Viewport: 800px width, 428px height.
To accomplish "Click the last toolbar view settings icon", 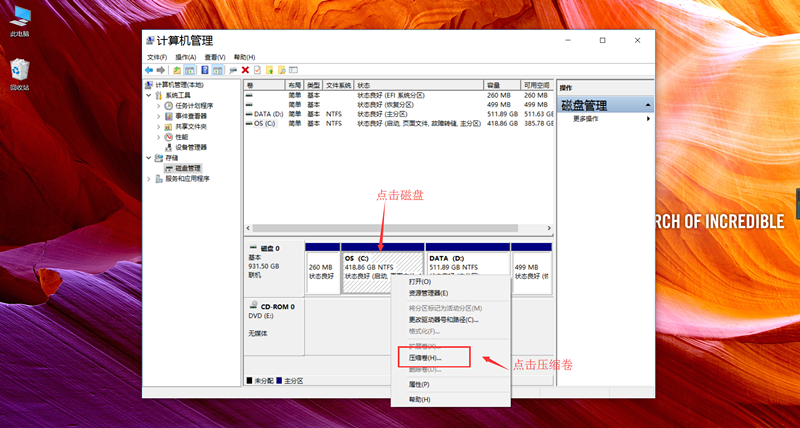I will point(293,70).
